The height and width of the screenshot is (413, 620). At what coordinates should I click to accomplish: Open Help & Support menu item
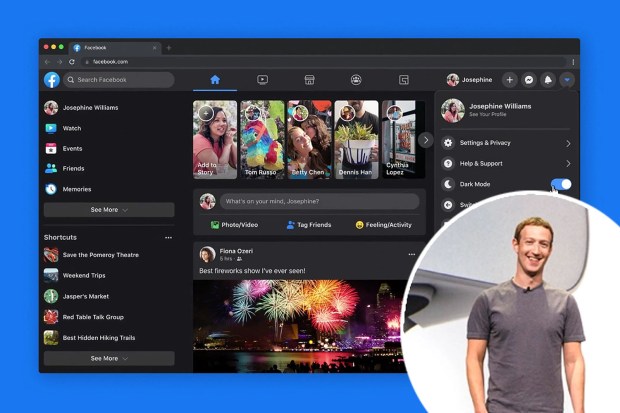click(506, 163)
